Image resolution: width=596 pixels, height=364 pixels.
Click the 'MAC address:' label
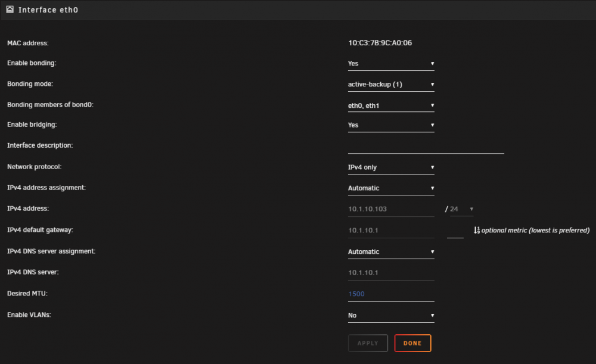click(28, 43)
